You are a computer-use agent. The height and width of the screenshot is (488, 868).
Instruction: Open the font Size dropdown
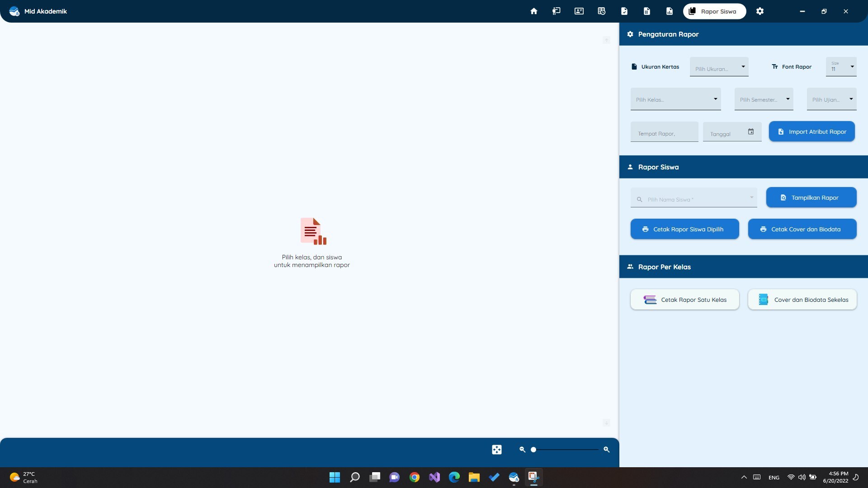click(841, 67)
